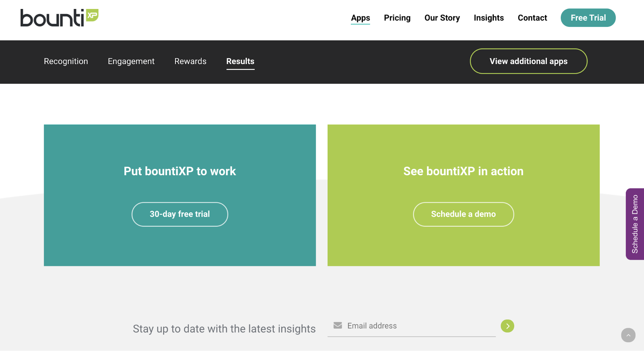The width and height of the screenshot is (644, 351).
Task: Open the Apps menu item
Action: pos(360,18)
